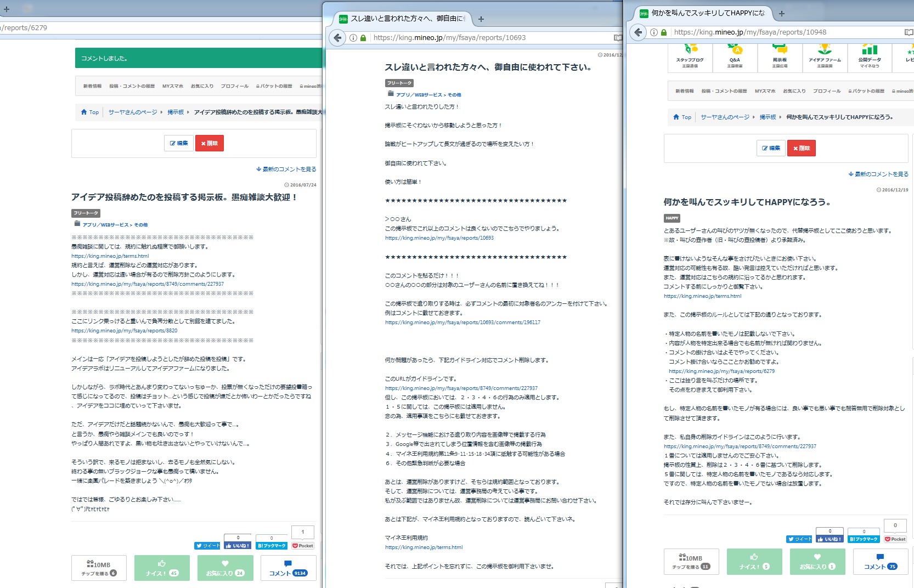Open コメント button showing 9134
This screenshot has width=914, height=588.
coord(288,568)
